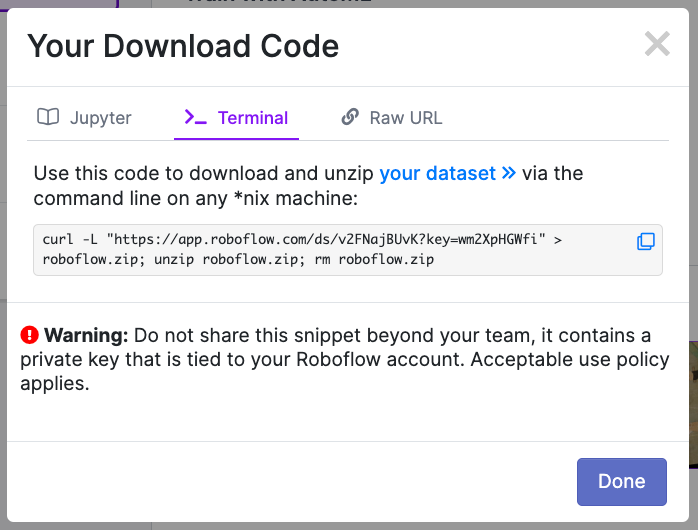Viewport: 698px width, 530px height.
Task: Click the 'Your Download Code' heading
Action: [183, 46]
